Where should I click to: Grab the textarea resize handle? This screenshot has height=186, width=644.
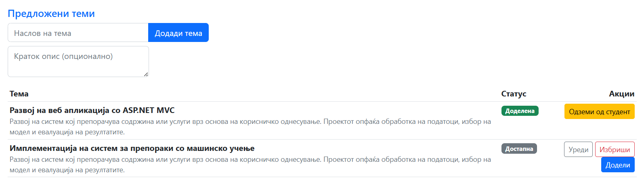point(146,74)
